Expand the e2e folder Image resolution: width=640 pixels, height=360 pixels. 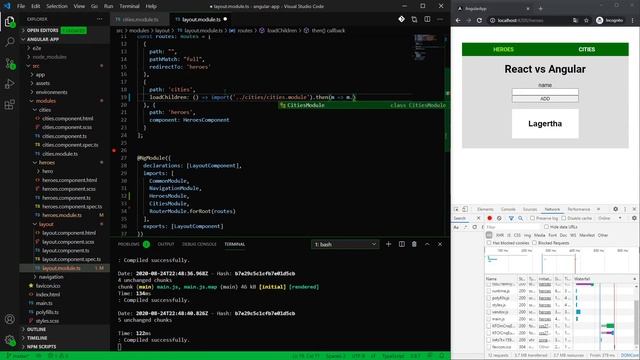pos(37,48)
